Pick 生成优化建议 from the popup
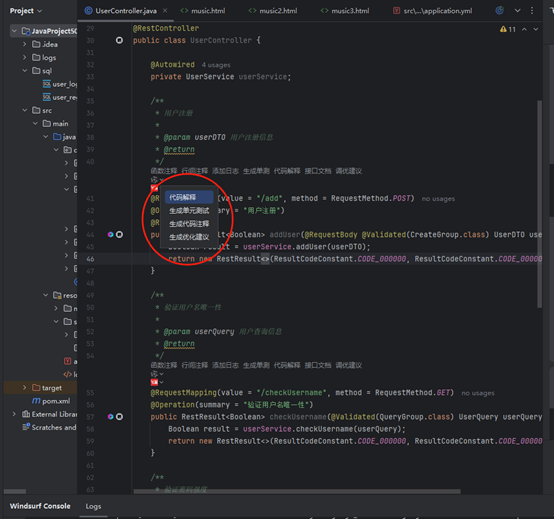The height and width of the screenshot is (519, 554). point(189,237)
